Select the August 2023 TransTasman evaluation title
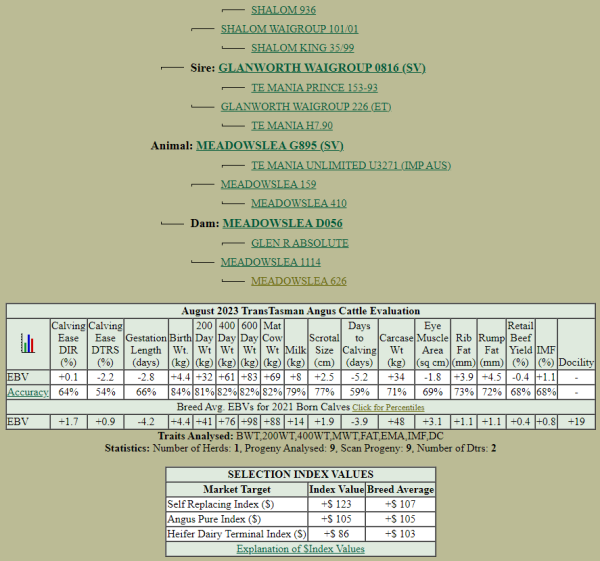Screen dimensions: 600x561 point(300,311)
